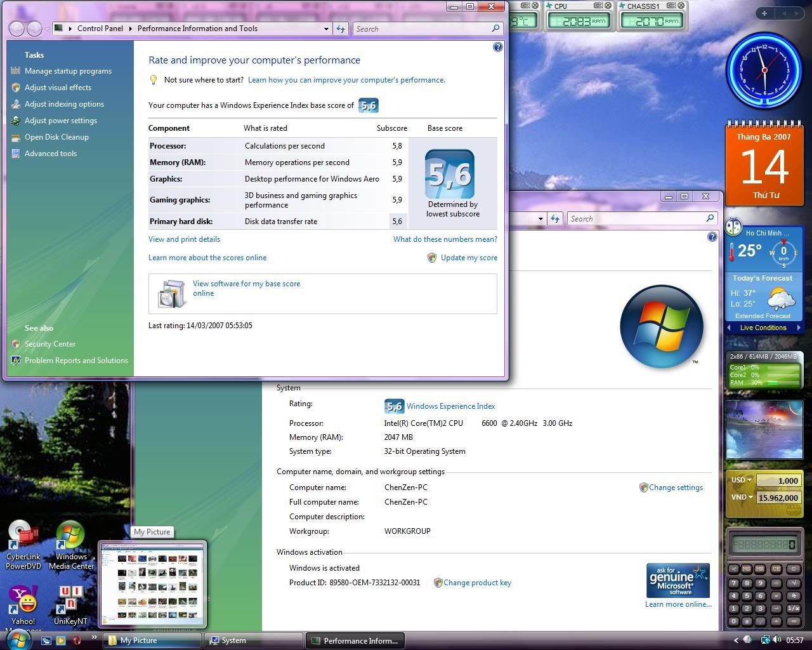Click the USD amount field showing 1,000

[x=778, y=481]
